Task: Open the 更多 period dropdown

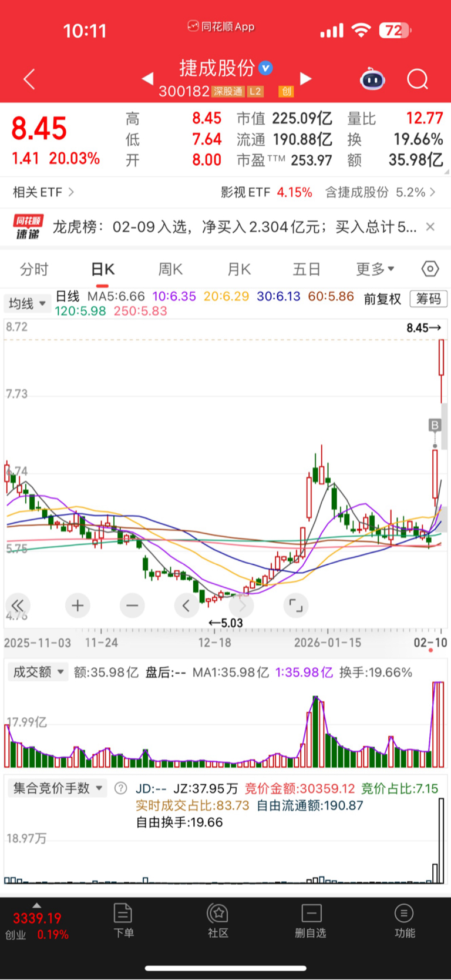Action: pos(375,269)
